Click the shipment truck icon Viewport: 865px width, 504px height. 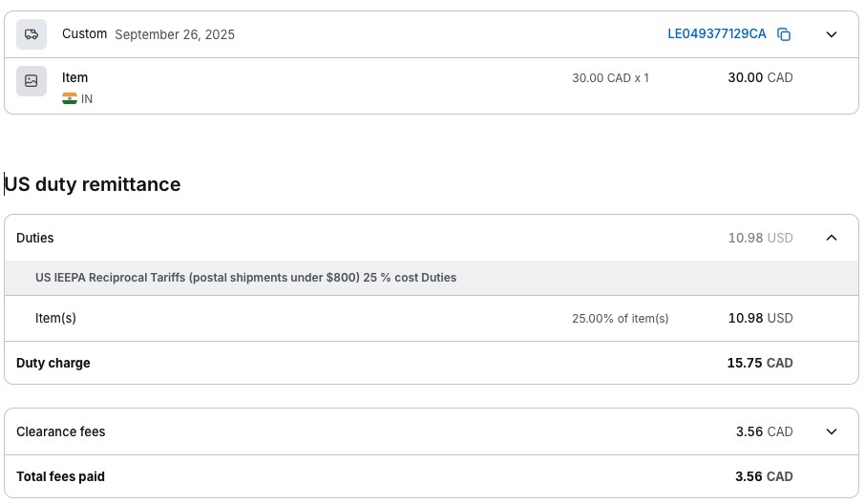(x=32, y=34)
